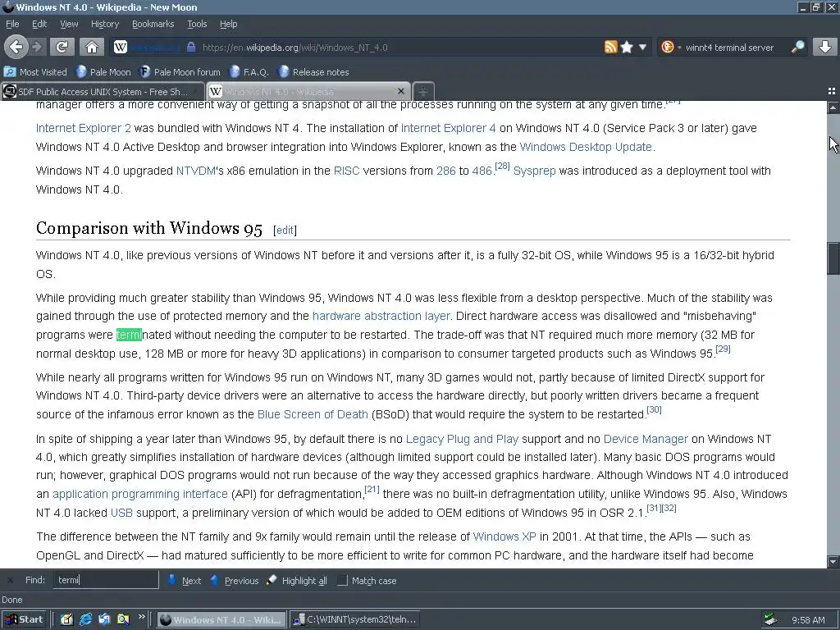Open the Sysprep link
This screenshot has width=840, height=630.
pos(535,171)
